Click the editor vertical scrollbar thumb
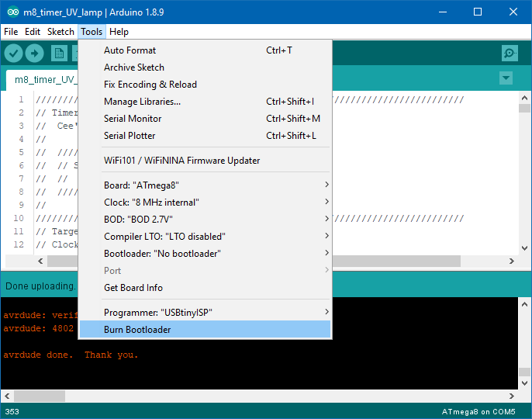The image size is (532, 419). point(524,109)
